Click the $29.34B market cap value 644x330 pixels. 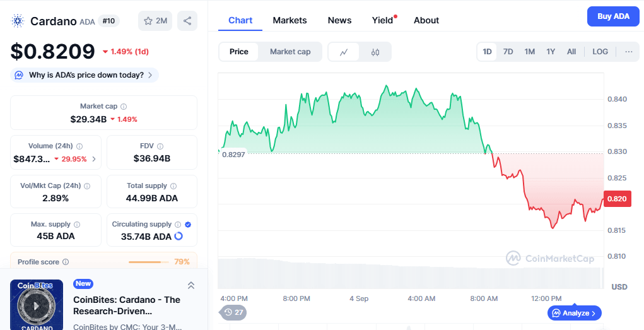[x=88, y=120]
